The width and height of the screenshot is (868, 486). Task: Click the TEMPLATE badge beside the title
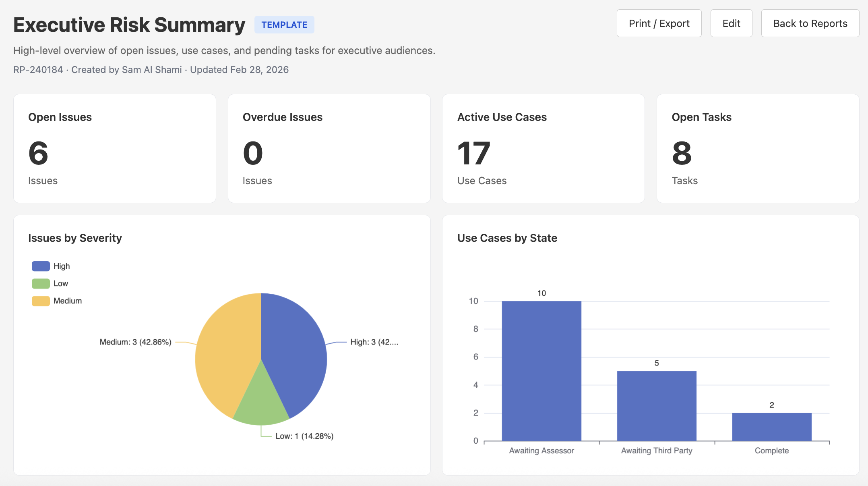(284, 25)
